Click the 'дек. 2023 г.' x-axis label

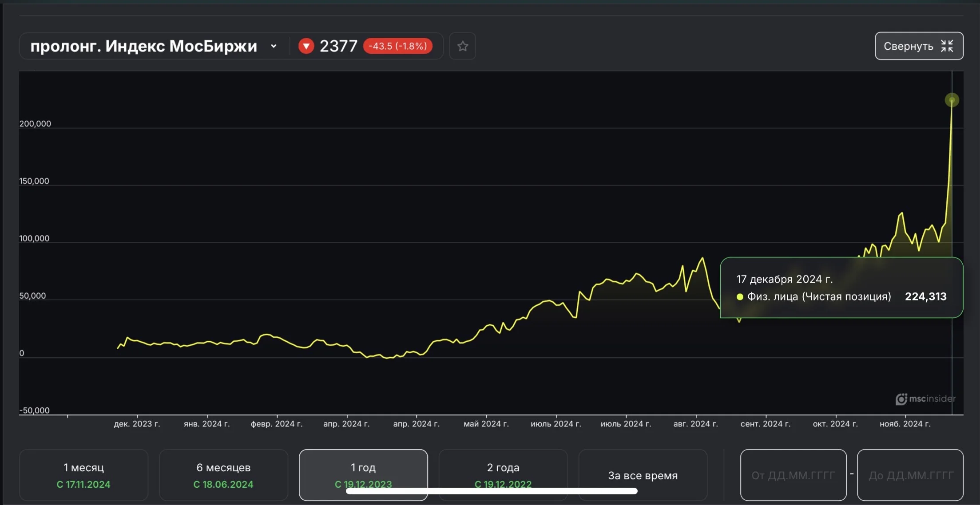[137, 424]
